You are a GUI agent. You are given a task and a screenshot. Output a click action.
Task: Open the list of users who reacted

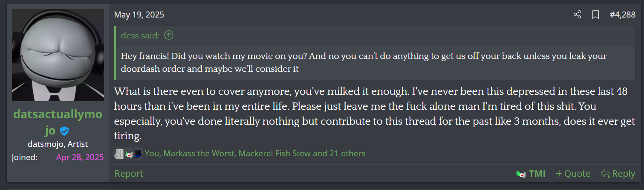click(255, 153)
